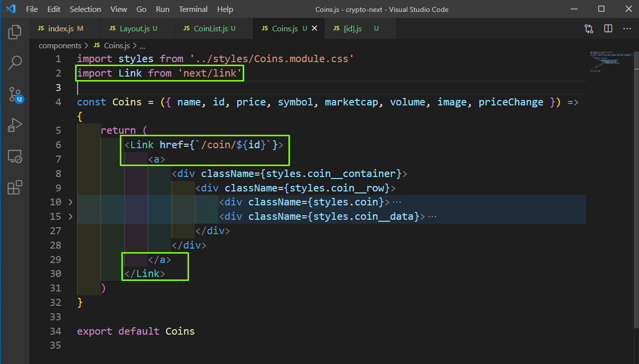Click the ellipsis after styles.coin div
This screenshot has height=364, width=639.
pyautogui.click(x=397, y=202)
